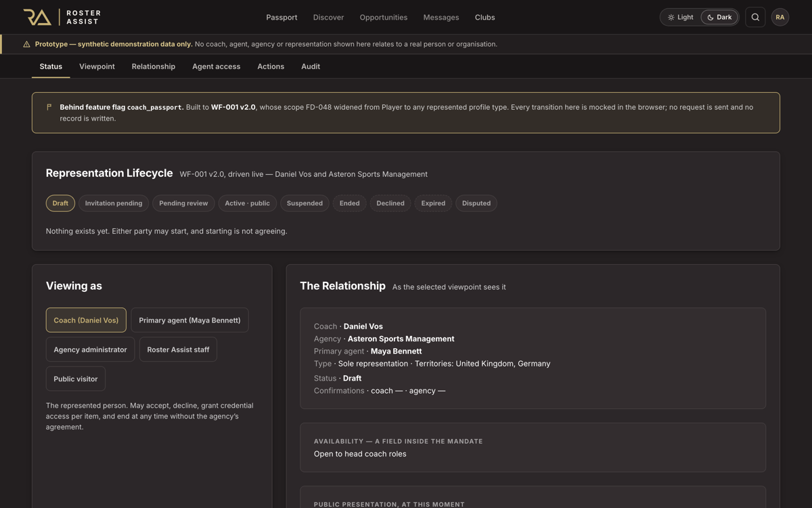
Task: Open Discover in top navigation
Action: click(328, 17)
